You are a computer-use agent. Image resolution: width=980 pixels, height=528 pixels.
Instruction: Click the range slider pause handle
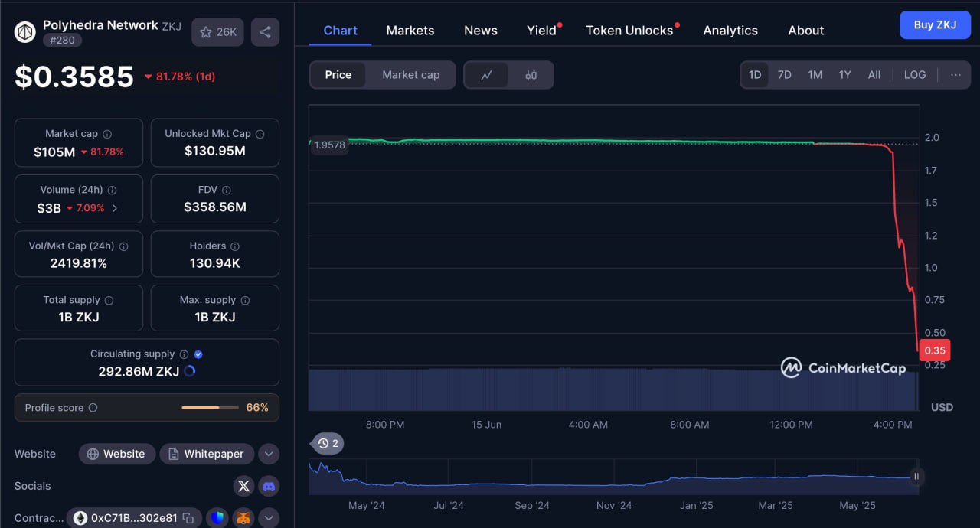point(916,477)
